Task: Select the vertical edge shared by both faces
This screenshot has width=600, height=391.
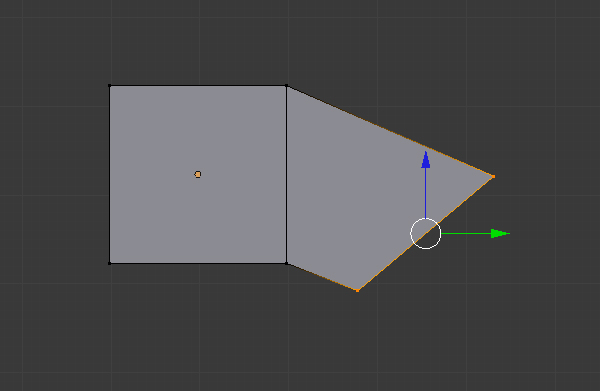Action: [x=287, y=174]
